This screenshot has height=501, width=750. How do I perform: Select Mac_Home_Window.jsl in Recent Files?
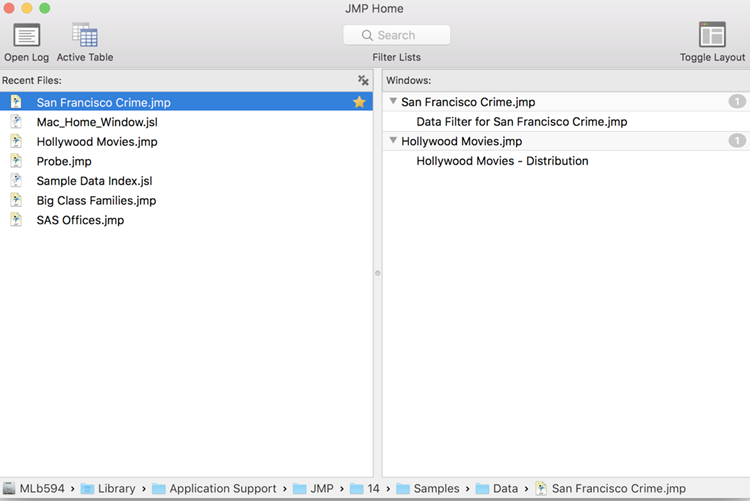click(186, 122)
